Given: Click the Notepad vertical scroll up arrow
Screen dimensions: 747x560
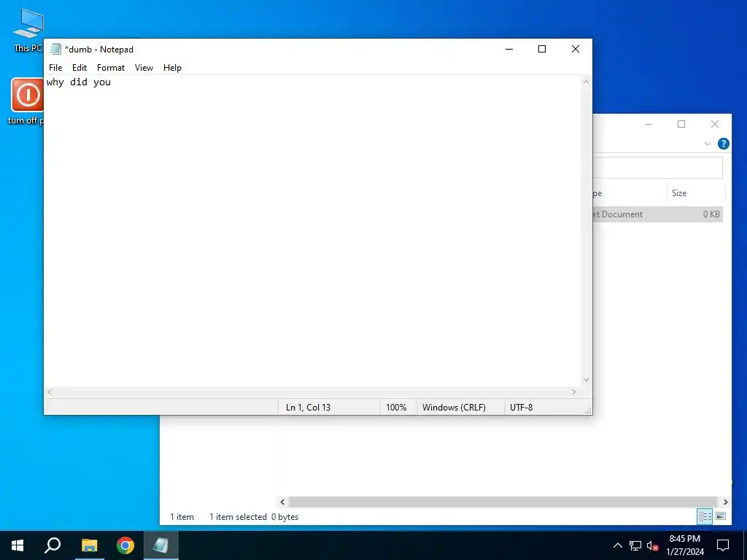Looking at the screenshot, I should [586, 82].
